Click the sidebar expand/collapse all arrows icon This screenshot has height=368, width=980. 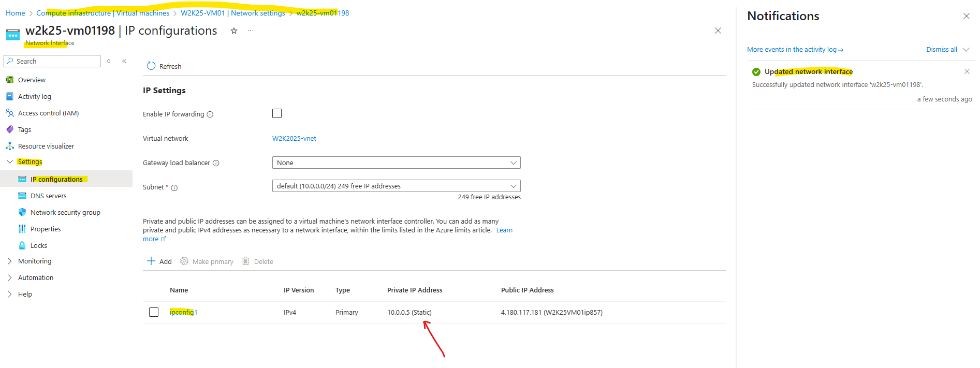tap(109, 61)
